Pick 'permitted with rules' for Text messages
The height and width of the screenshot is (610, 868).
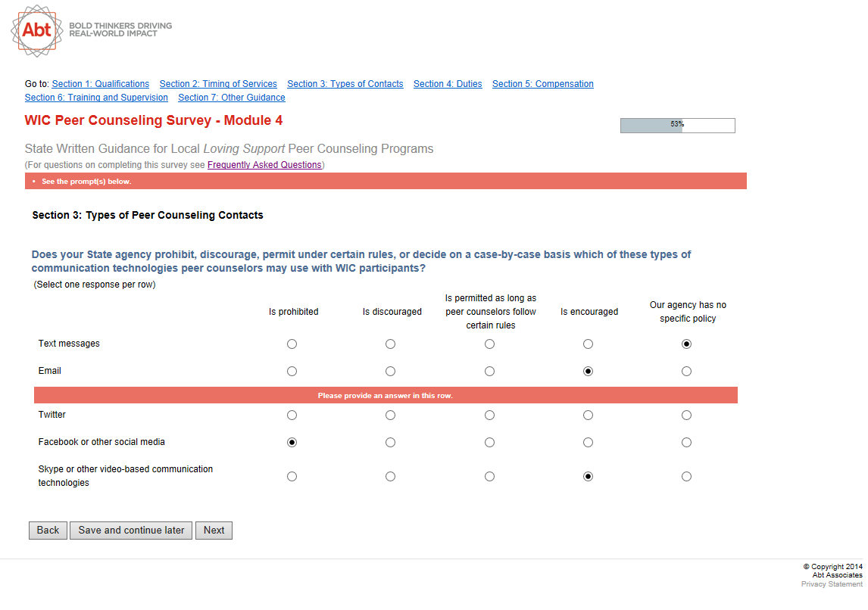pos(490,344)
